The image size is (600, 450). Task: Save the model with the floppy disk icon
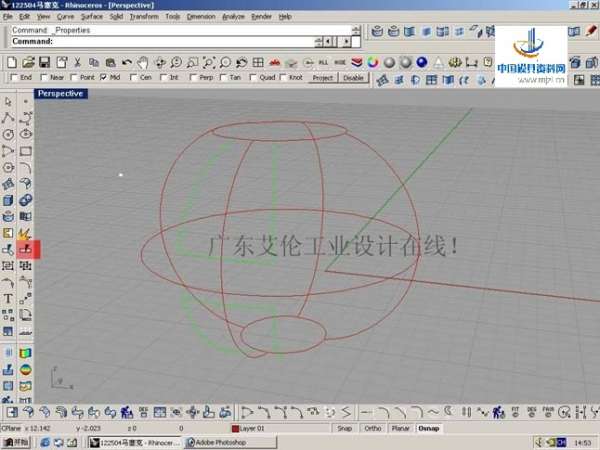(x=45, y=62)
